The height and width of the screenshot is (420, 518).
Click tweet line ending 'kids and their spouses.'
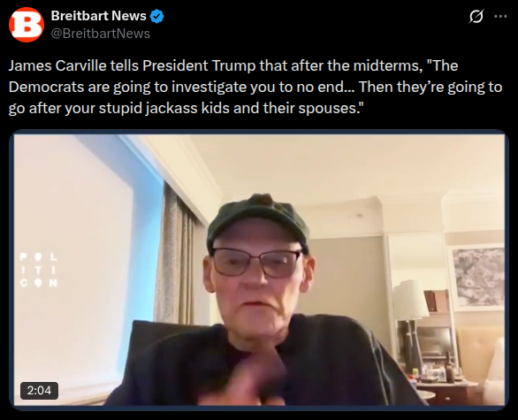click(x=186, y=108)
